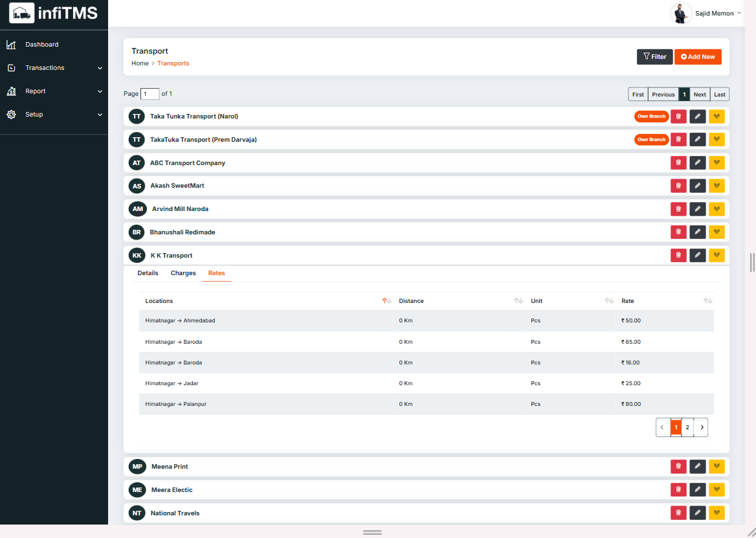Edit the National Travels entry
This screenshot has height=538, width=756.
tap(697, 513)
